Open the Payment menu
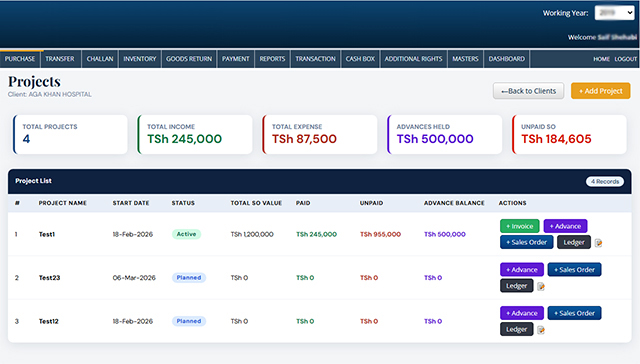The image size is (640, 364). click(x=236, y=59)
